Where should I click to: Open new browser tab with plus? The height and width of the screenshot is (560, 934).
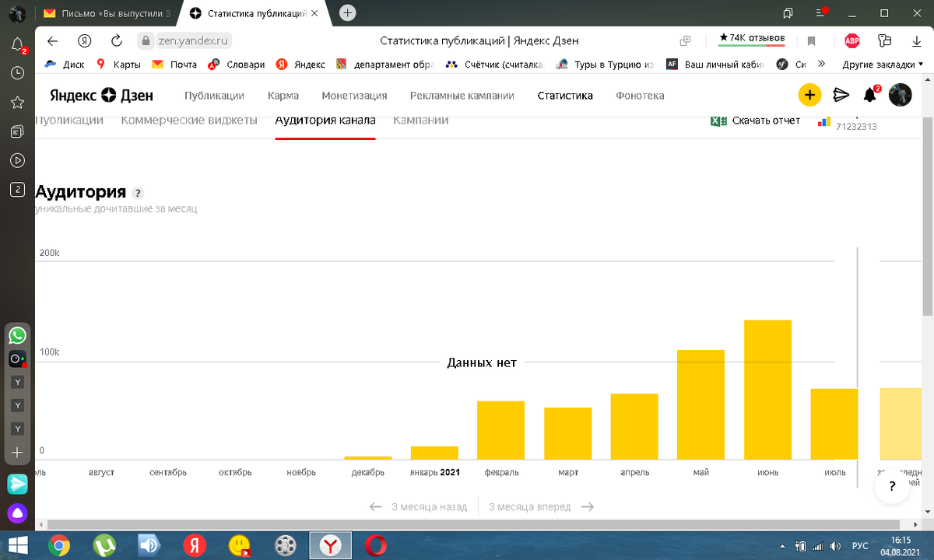348,12
